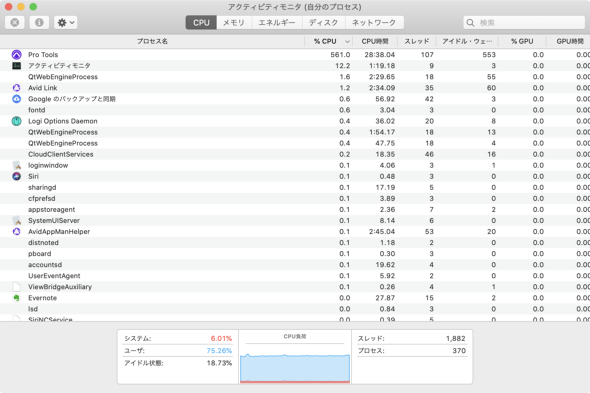Click the 28:38.04 CPU time value

379,55
